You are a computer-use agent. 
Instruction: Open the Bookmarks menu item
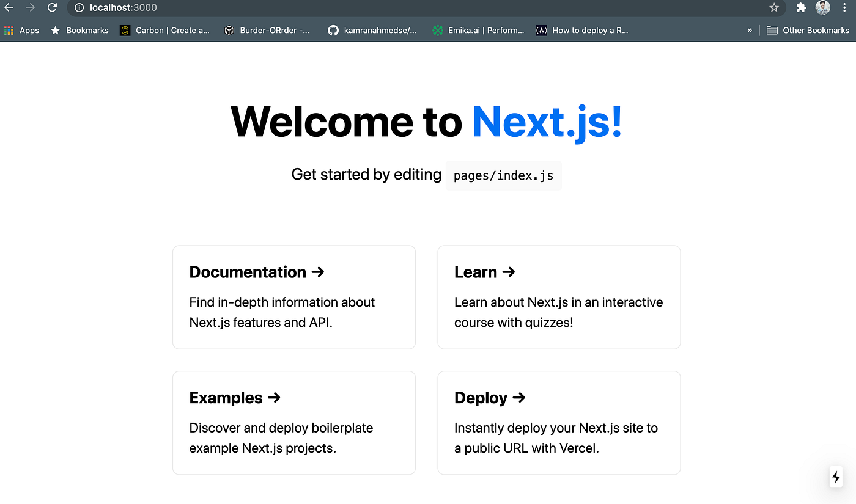coord(79,30)
